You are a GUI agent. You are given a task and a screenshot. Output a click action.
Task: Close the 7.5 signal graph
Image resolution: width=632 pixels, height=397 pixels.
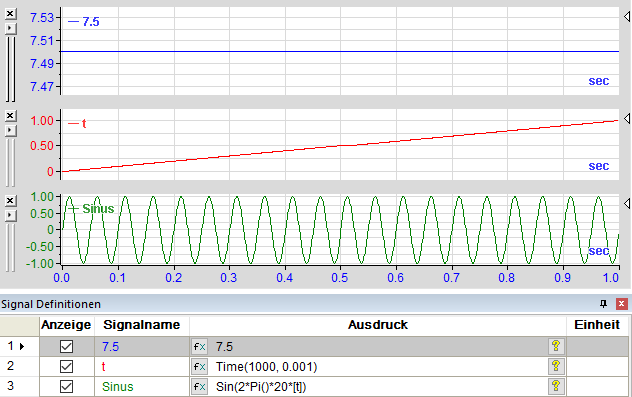pos(10,14)
